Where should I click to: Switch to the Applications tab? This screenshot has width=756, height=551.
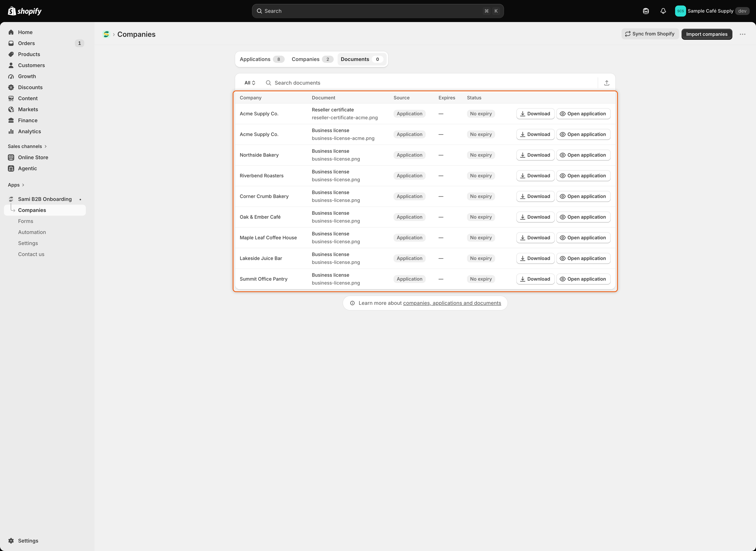pyautogui.click(x=261, y=59)
